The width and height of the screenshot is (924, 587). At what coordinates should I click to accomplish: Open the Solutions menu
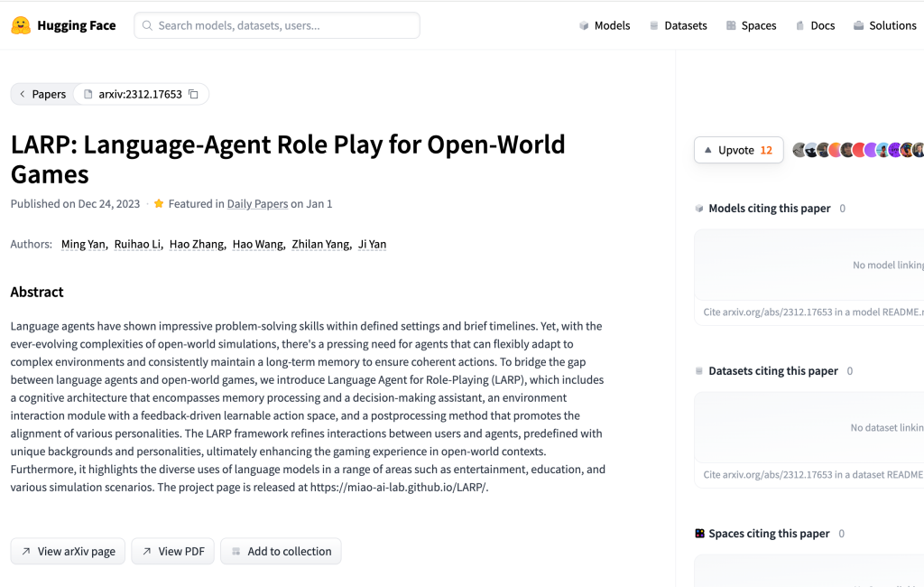pyautogui.click(x=892, y=25)
